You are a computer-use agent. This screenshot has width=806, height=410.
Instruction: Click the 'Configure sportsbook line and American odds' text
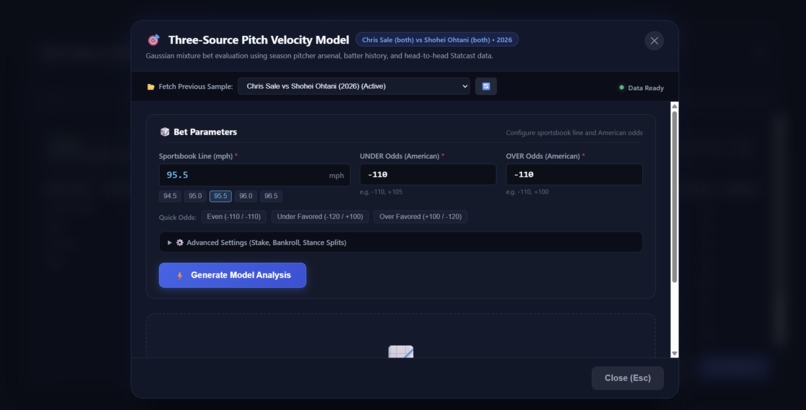(x=574, y=133)
